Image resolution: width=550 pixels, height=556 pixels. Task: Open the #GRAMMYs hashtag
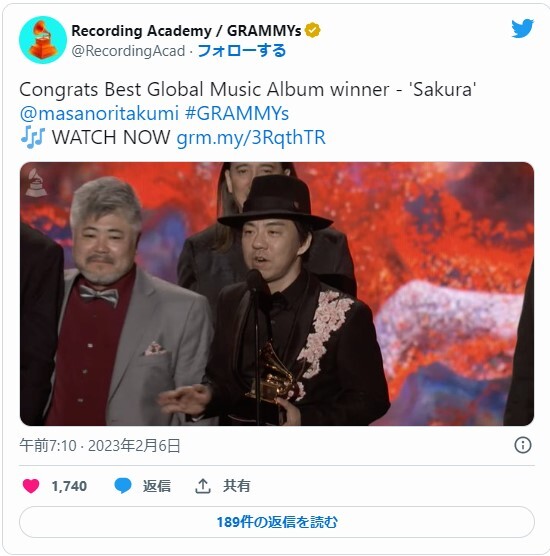point(237,114)
